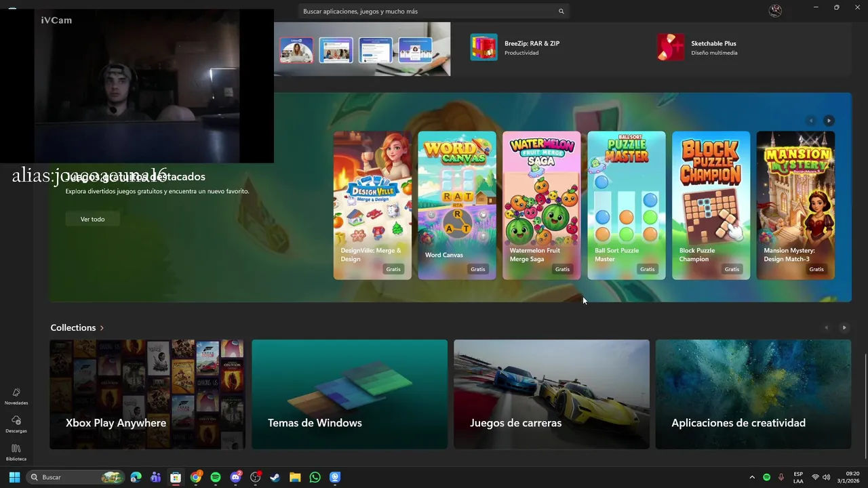Open Novedades in the Store sidebar

click(16, 396)
